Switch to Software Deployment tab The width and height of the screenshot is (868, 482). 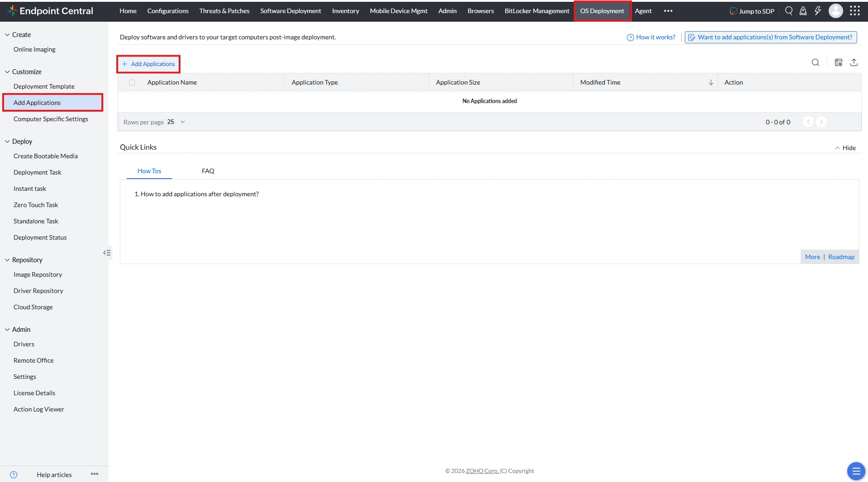[x=290, y=11]
